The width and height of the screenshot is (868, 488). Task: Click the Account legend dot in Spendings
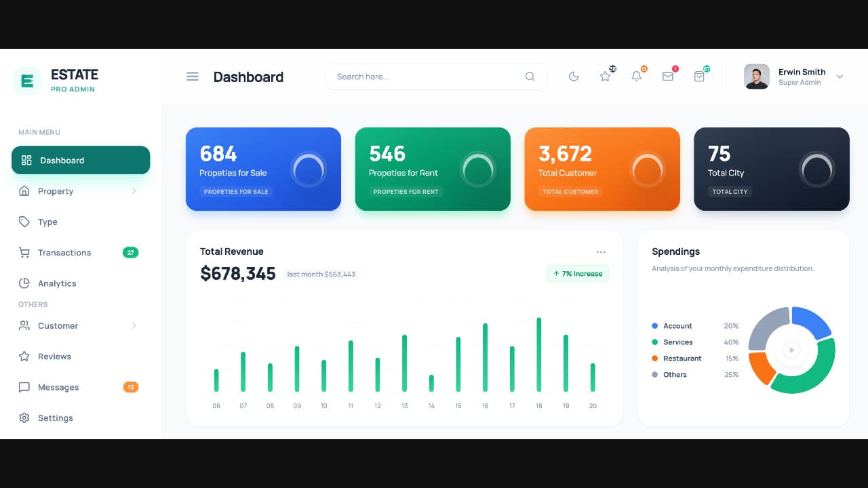[x=654, y=326]
